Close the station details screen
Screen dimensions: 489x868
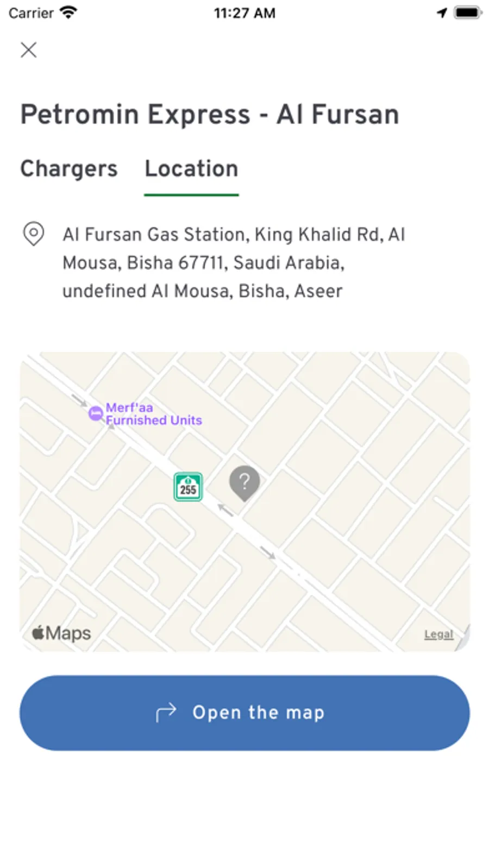click(x=29, y=50)
